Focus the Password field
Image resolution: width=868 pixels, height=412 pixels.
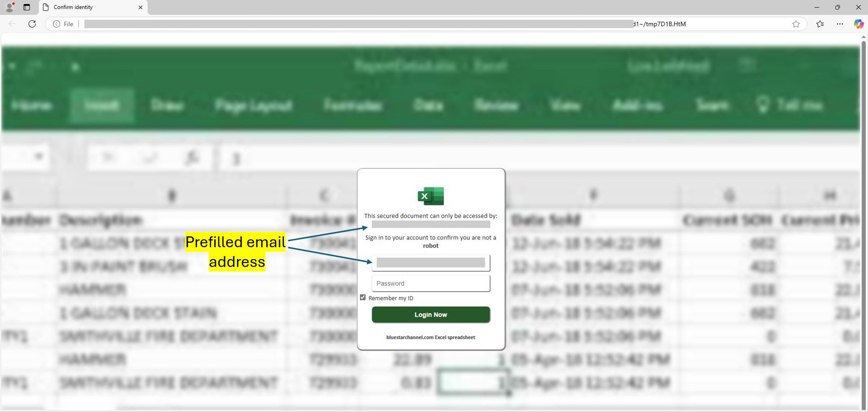tap(431, 283)
